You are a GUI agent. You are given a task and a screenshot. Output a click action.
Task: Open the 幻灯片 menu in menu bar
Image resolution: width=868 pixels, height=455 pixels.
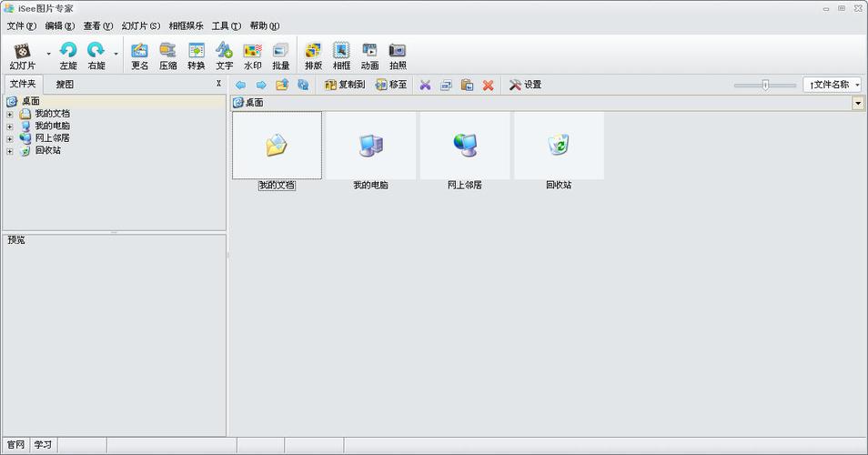pos(141,26)
